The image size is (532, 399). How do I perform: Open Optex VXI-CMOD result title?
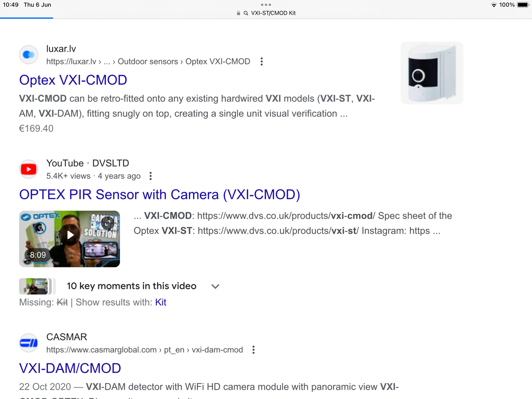pos(73,80)
